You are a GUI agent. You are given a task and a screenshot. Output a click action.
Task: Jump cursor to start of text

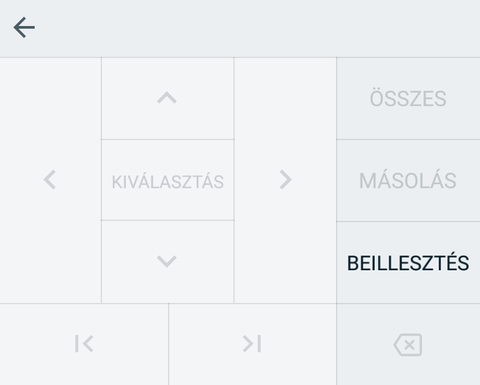pos(84,344)
